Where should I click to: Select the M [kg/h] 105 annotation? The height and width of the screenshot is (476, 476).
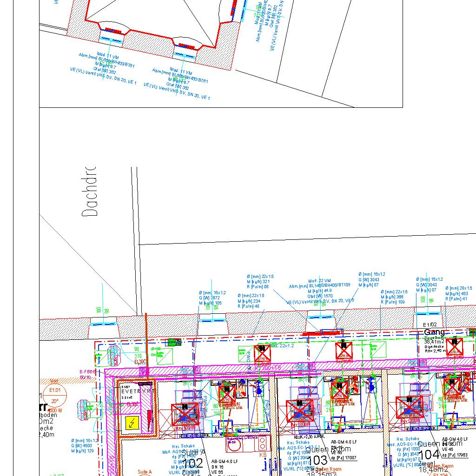(x=211, y=303)
